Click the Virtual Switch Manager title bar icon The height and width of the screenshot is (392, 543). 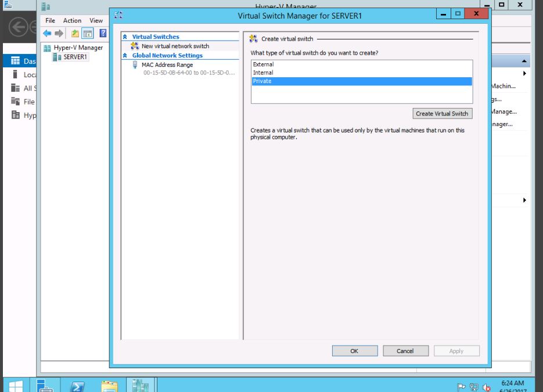[x=118, y=15]
